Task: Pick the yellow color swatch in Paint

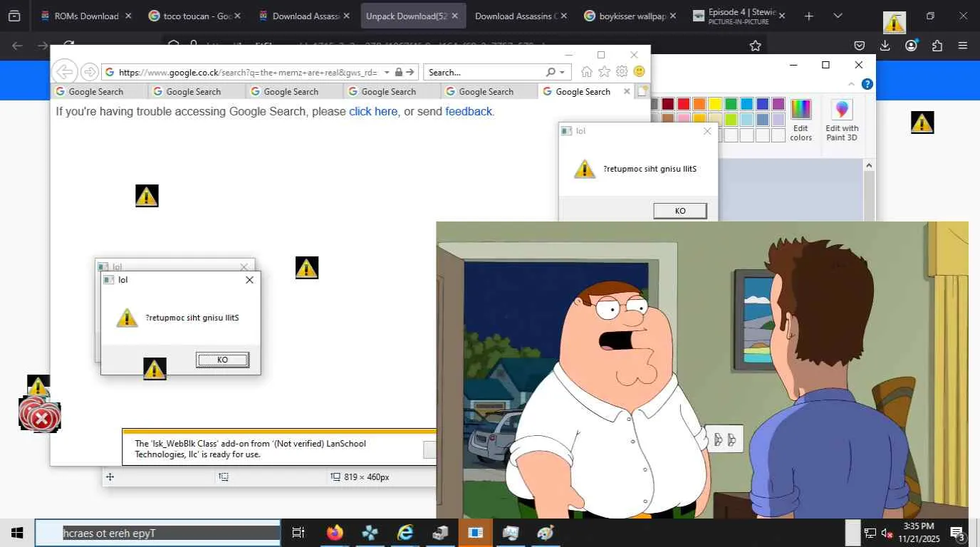Action: [715, 104]
